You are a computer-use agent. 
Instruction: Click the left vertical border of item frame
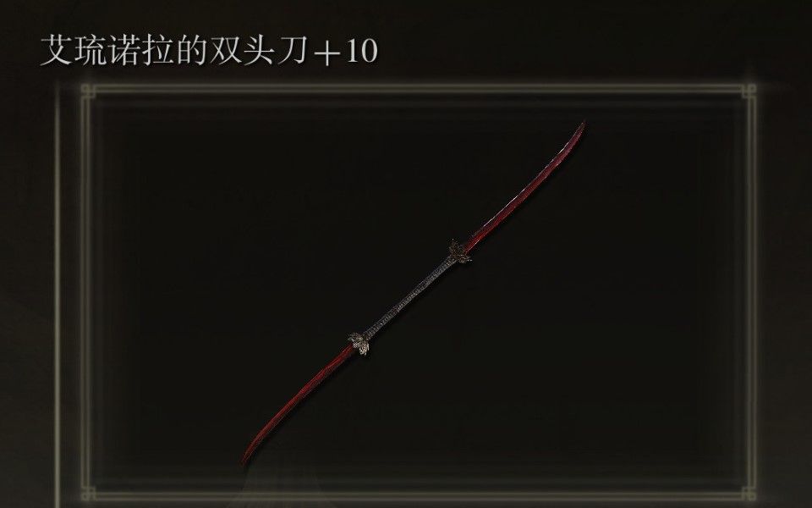click(85, 292)
